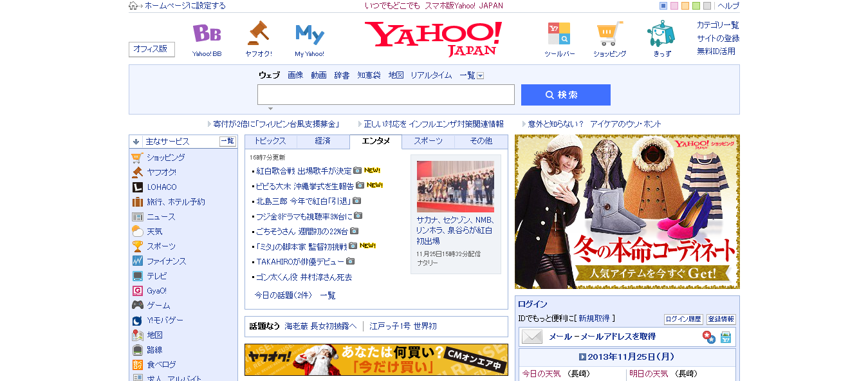Open the Kids icon
This screenshot has width=868, height=381.
(661, 33)
